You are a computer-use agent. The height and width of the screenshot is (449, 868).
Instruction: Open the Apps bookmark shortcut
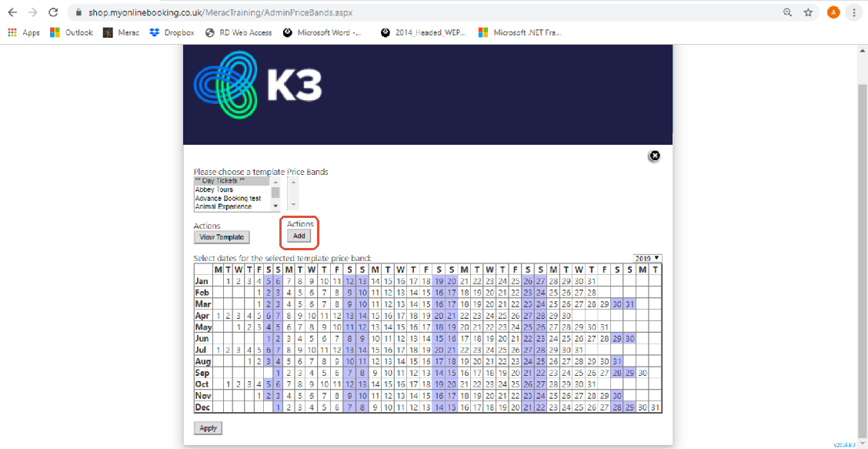coord(24,32)
